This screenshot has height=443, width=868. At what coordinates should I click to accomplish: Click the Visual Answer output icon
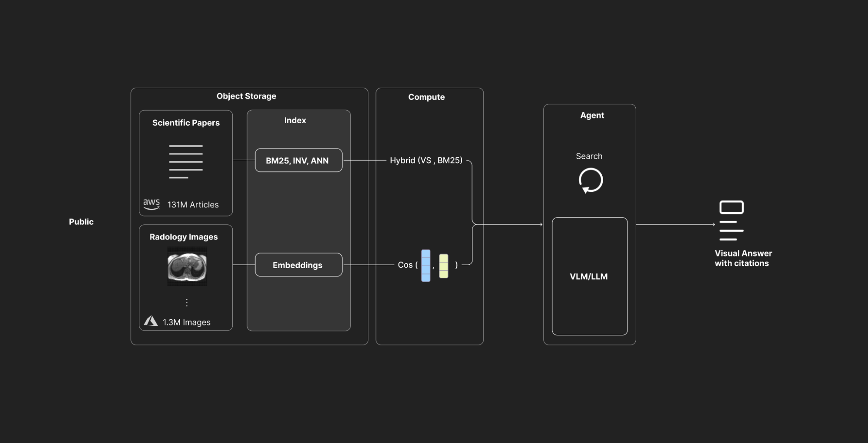coord(731,220)
